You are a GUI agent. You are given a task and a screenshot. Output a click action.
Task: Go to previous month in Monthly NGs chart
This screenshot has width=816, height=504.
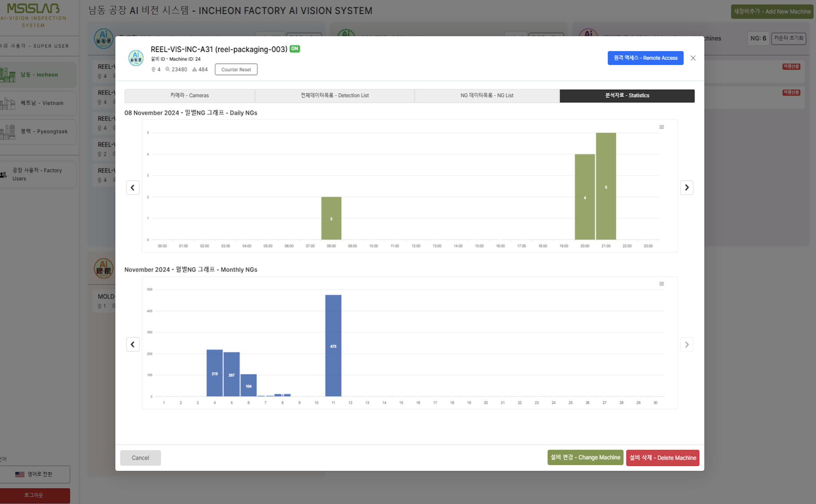pyautogui.click(x=133, y=344)
